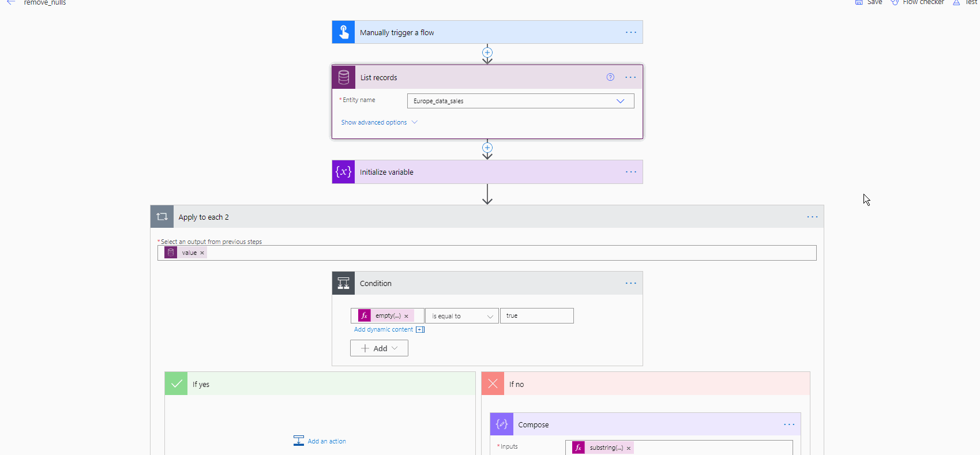Open the Entity name dropdown
The width and height of the screenshot is (980, 455).
(x=521, y=101)
